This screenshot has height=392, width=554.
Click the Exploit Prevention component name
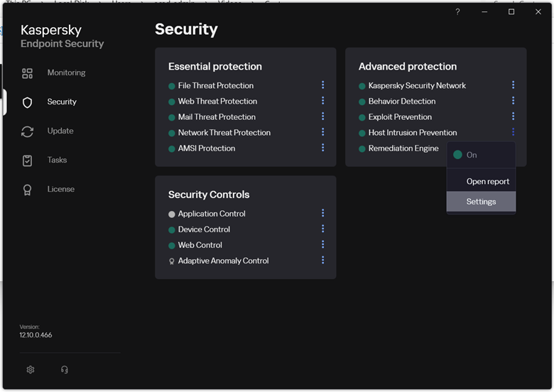(x=400, y=117)
